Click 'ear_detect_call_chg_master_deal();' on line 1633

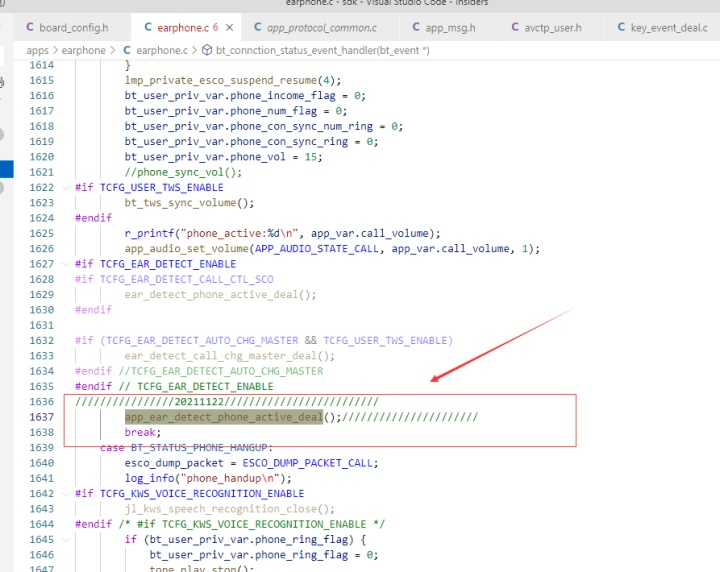click(230, 356)
